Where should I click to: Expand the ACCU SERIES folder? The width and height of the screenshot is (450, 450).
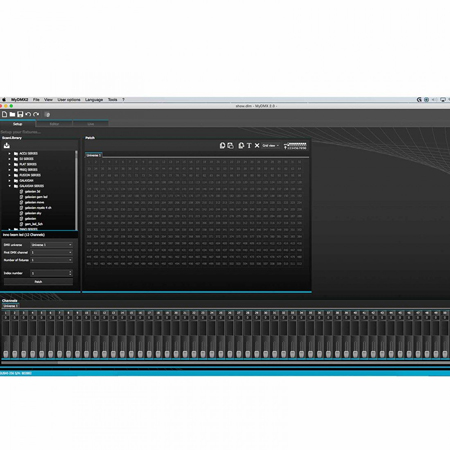[9, 154]
